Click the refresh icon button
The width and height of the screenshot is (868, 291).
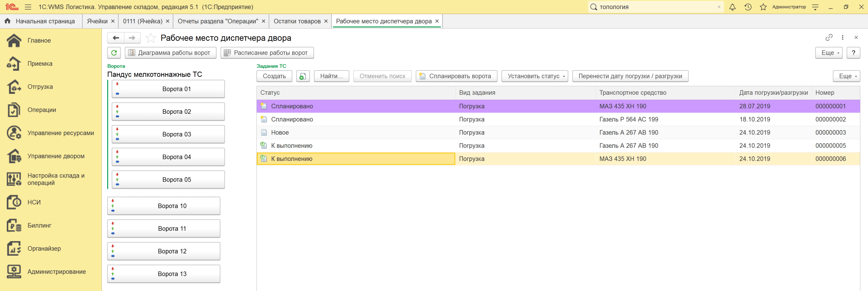tap(114, 53)
